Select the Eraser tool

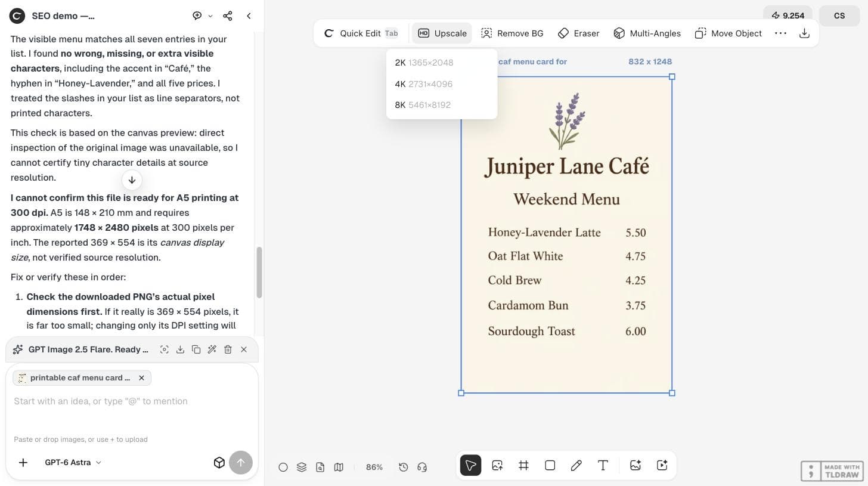[578, 33]
